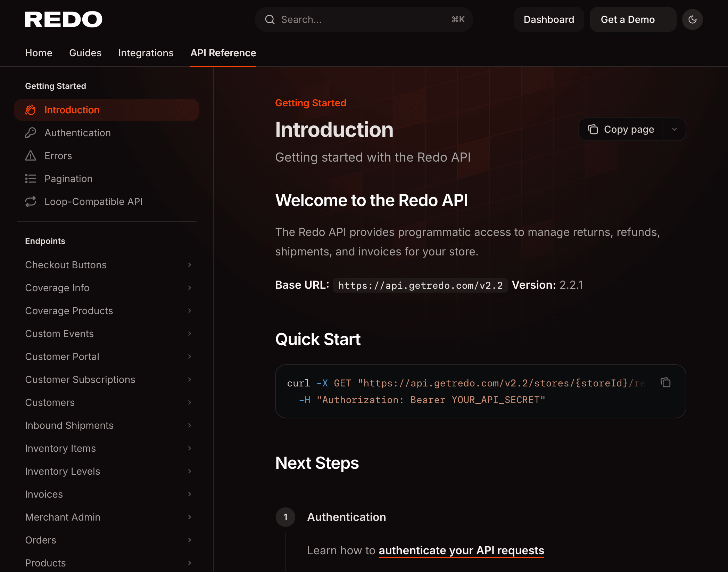
Task: Expand the Coverage Info chevron
Action: (190, 288)
